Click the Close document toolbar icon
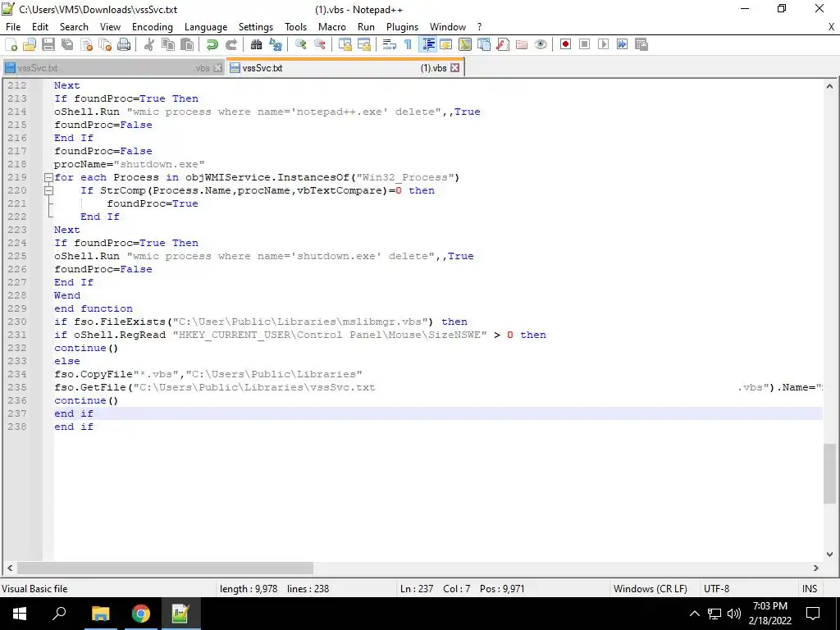840x630 pixels. coord(86,44)
